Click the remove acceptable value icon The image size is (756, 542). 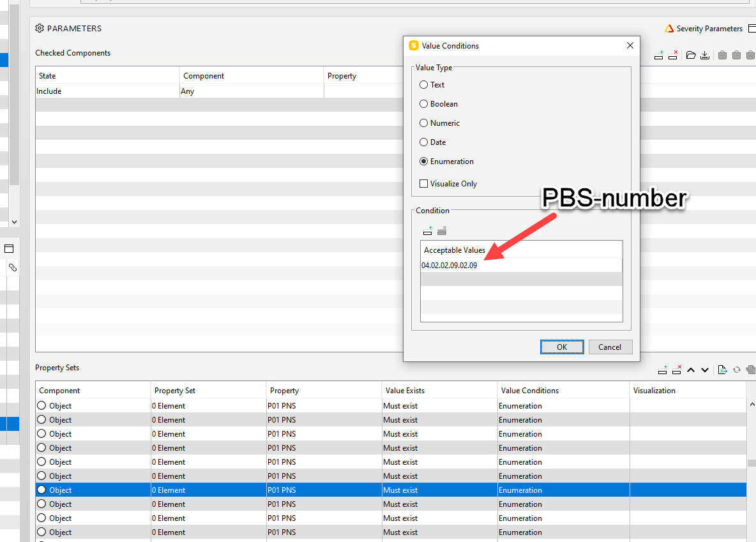(442, 230)
